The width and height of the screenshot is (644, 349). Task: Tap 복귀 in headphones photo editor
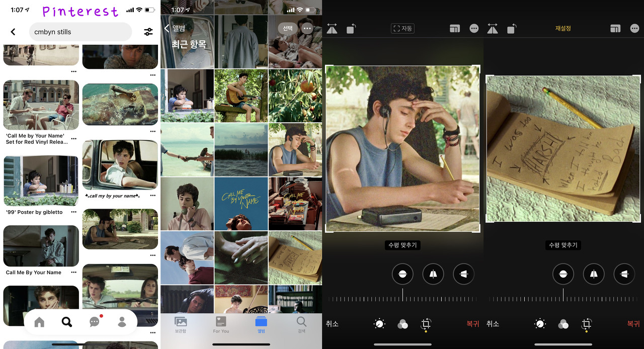pyautogui.click(x=472, y=324)
